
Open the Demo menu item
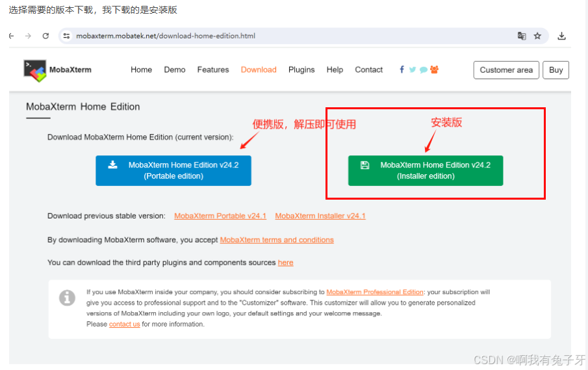coord(174,70)
